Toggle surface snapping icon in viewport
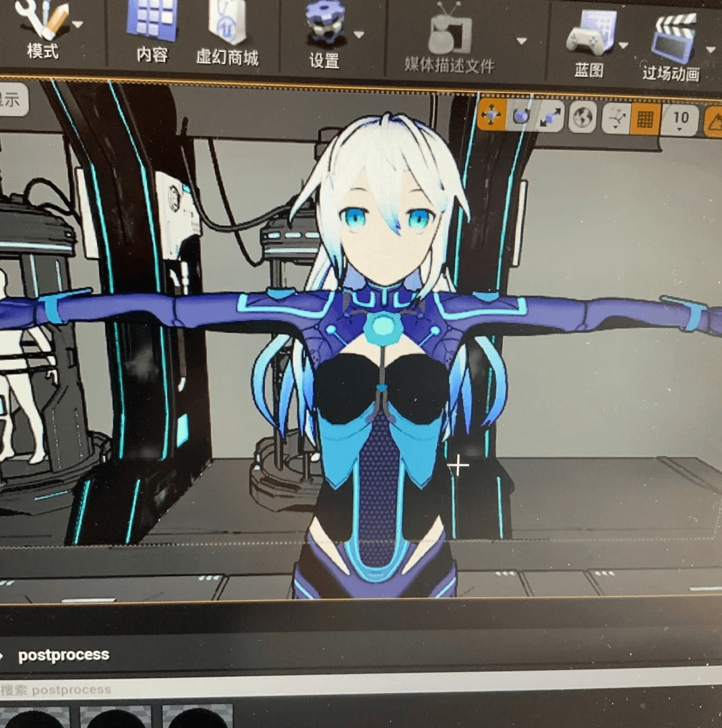The width and height of the screenshot is (722, 728). tap(617, 119)
